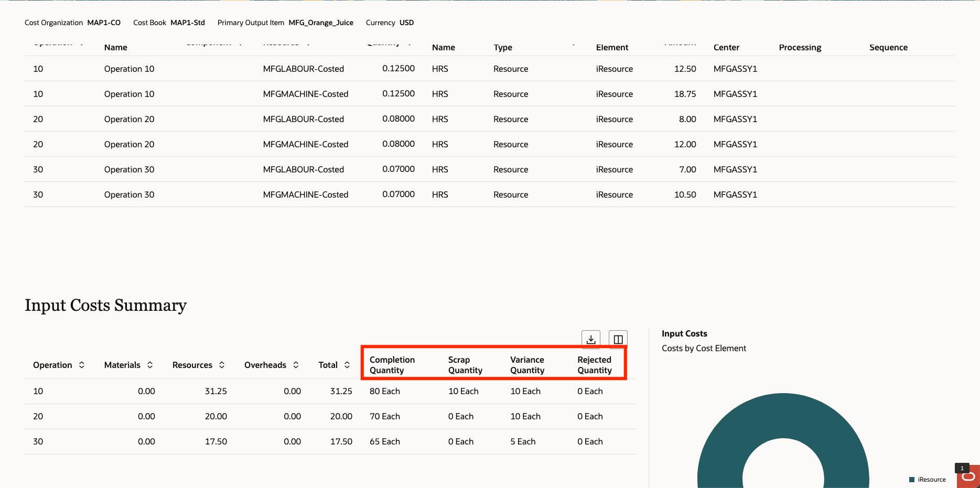This screenshot has width=980, height=488.
Task: Click the MAP1-Std cost book value
Action: (188, 23)
